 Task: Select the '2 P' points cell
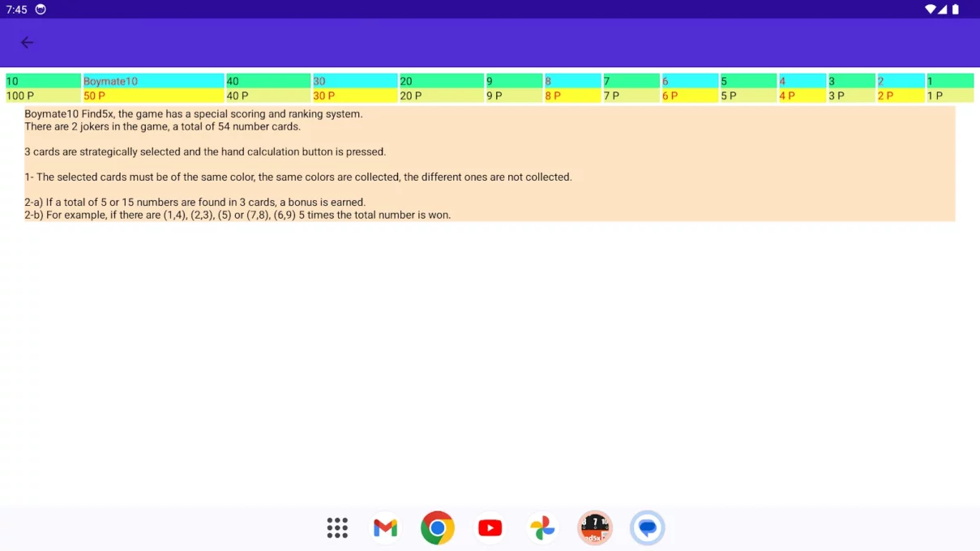tap(901, 96)
